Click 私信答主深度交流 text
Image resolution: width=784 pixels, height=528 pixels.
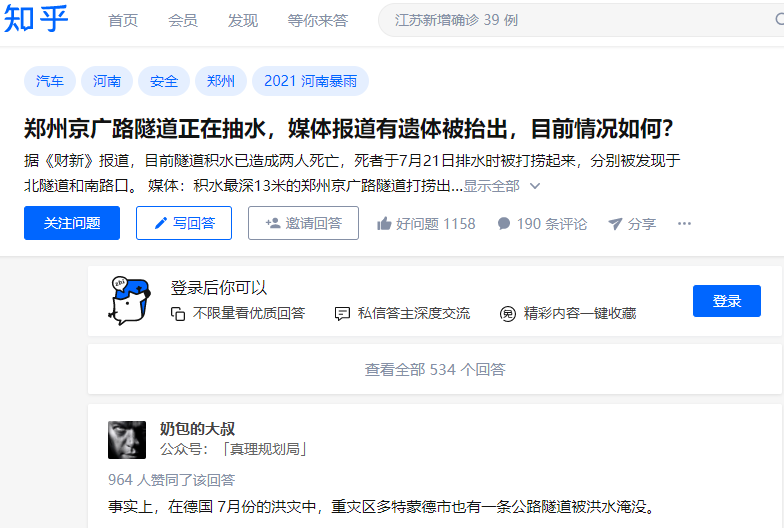point(414,314)
